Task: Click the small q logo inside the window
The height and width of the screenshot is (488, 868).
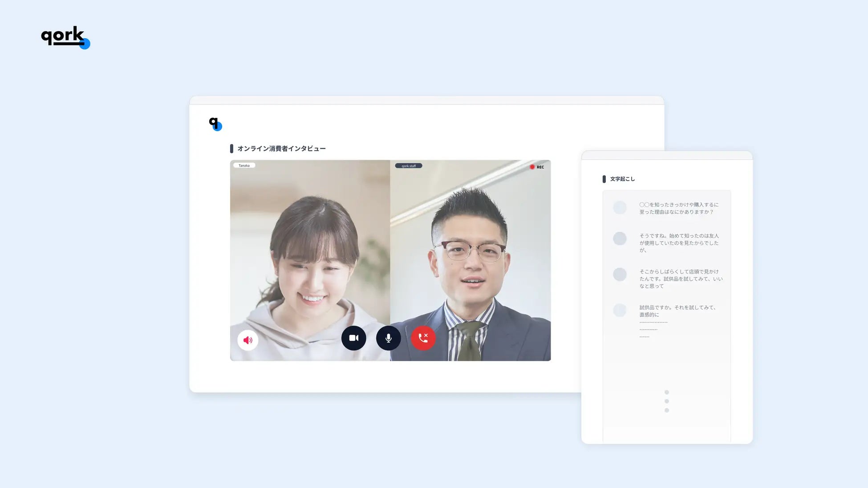Action: (x=215, y=124)
